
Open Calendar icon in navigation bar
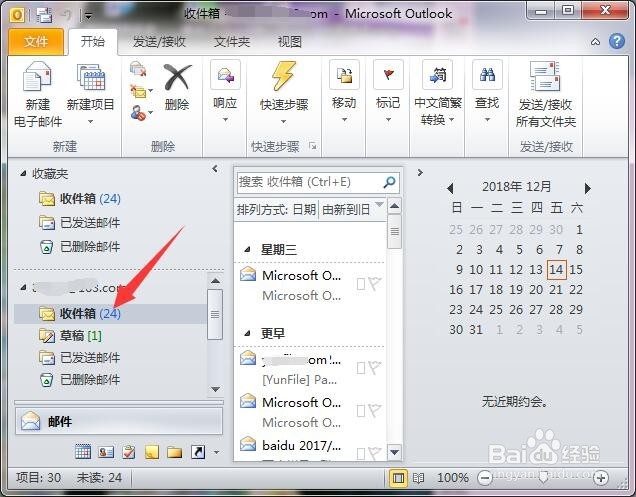tap(83, 452)
